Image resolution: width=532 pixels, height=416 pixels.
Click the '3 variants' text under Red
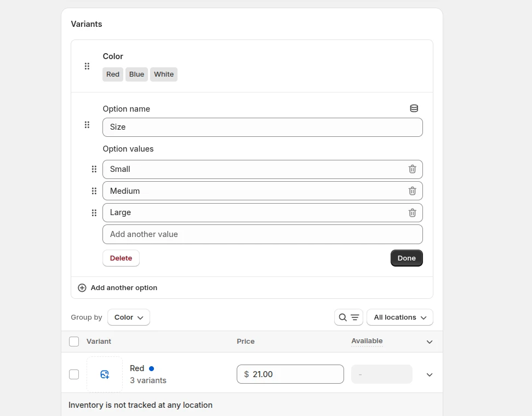(148, 380)
